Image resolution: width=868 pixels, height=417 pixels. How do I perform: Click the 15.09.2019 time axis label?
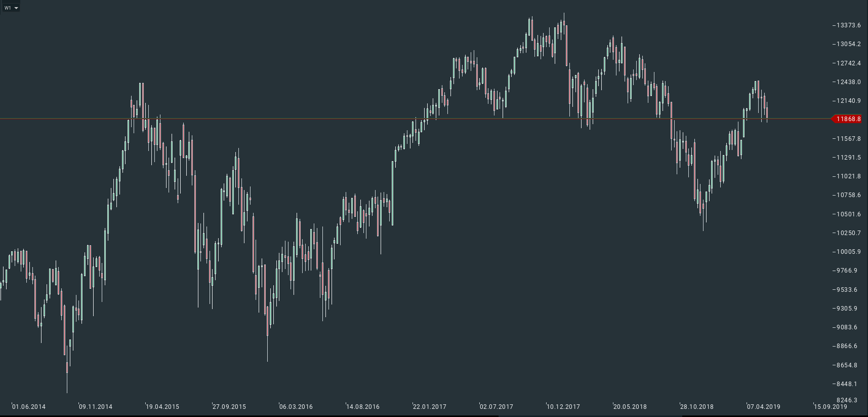point(830,406)
